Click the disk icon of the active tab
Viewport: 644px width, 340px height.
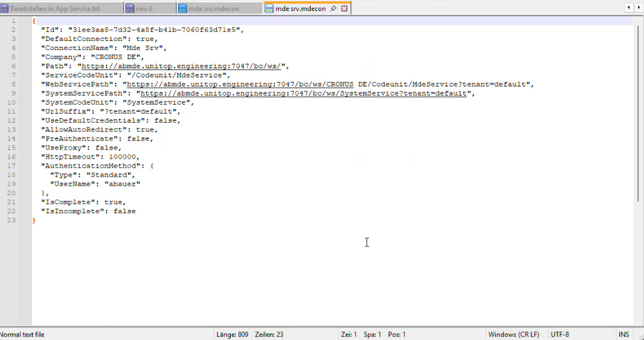[x=269, y=8]
